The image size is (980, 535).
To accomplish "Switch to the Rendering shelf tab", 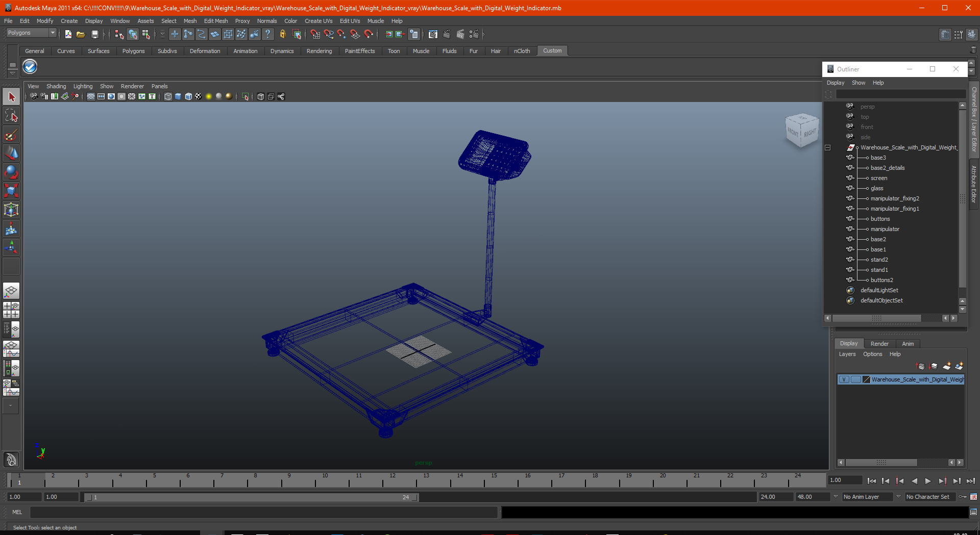I will pos(319,51).
